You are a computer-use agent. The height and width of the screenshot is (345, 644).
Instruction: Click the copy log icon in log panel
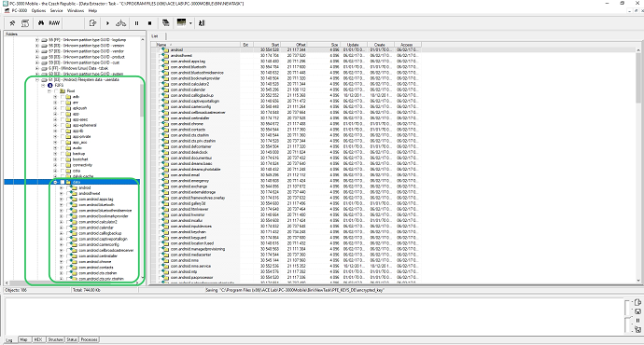637,302
